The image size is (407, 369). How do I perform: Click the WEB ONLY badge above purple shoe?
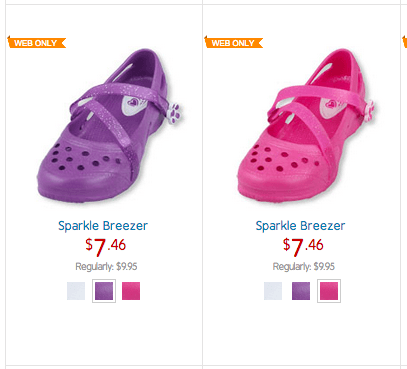pyautogui.click(x=37, y=42)
